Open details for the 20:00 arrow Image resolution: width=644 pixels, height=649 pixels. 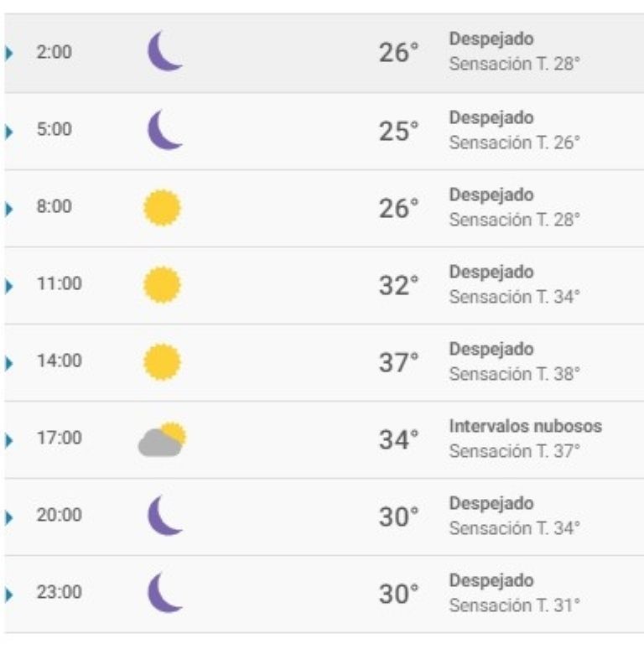click(x=9, y=517)
